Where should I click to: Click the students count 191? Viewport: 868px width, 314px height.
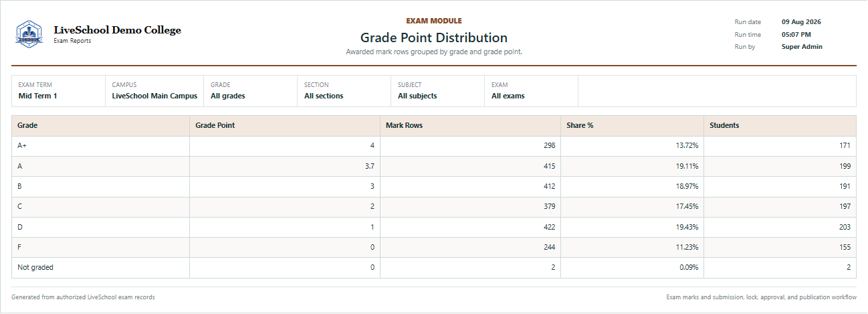[845, 186]
